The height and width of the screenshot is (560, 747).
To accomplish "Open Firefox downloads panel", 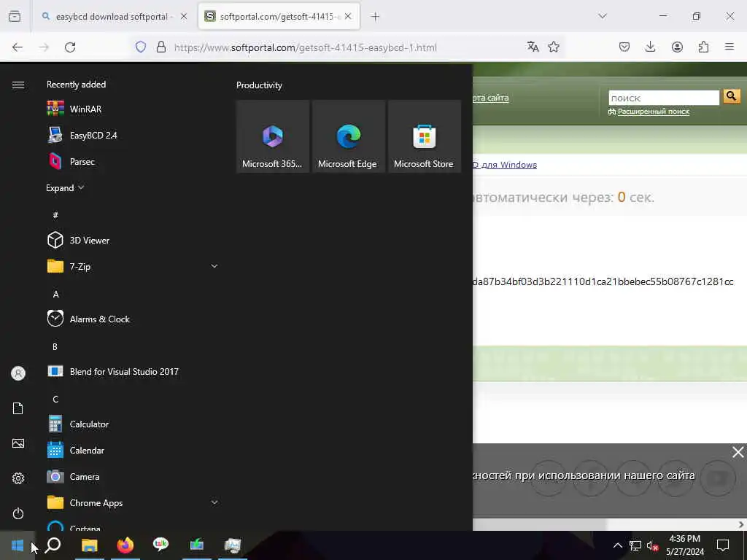I will 650,47.
